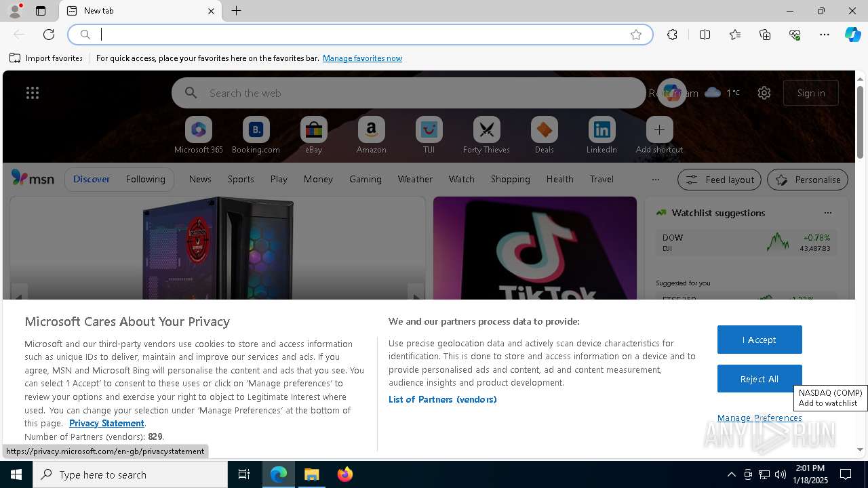The width and height of the screenshot is (868, 488).
Task: Open the Amazon shortcut
Action: [371, 135]
